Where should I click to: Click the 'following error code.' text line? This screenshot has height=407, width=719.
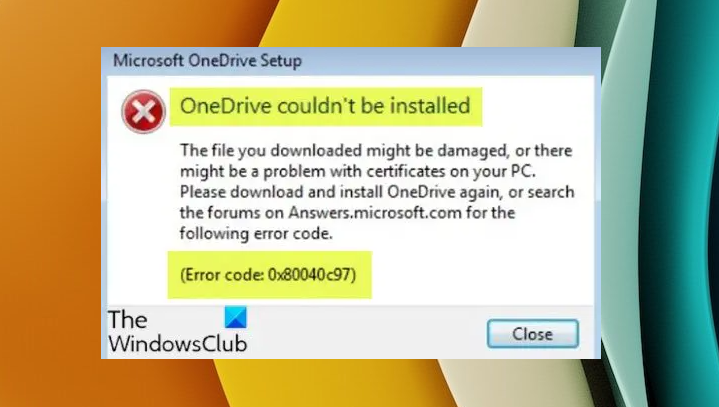256,234
